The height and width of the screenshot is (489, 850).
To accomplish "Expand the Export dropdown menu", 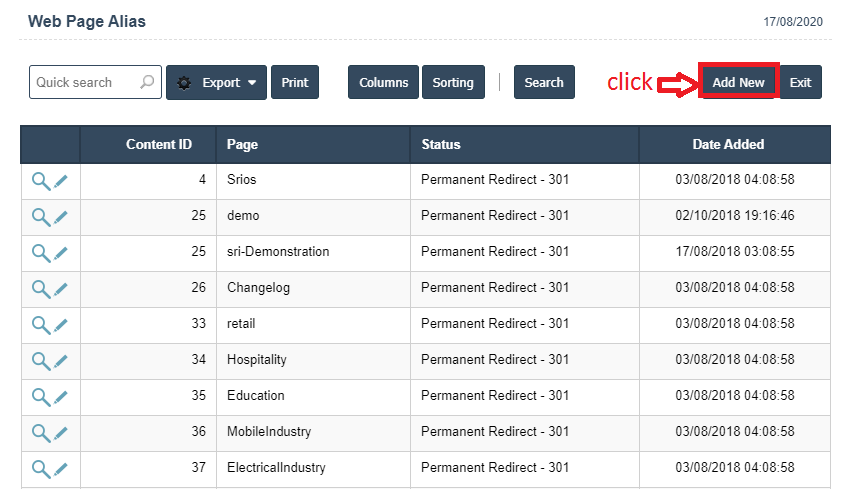I will pos(216,83).
